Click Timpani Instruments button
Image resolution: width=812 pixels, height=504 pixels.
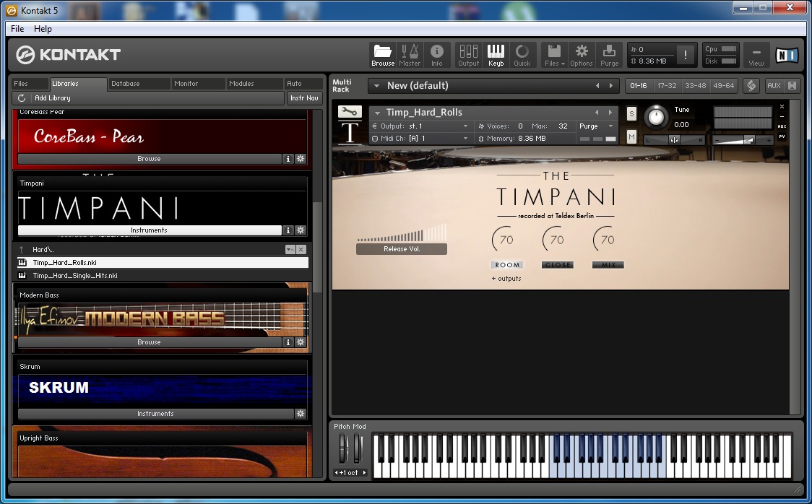point(149,230)
